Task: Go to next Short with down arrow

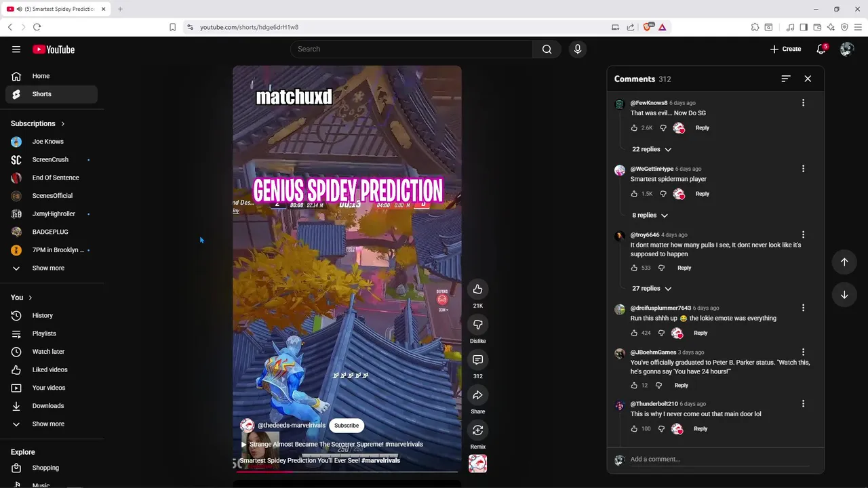Action: 844,295
